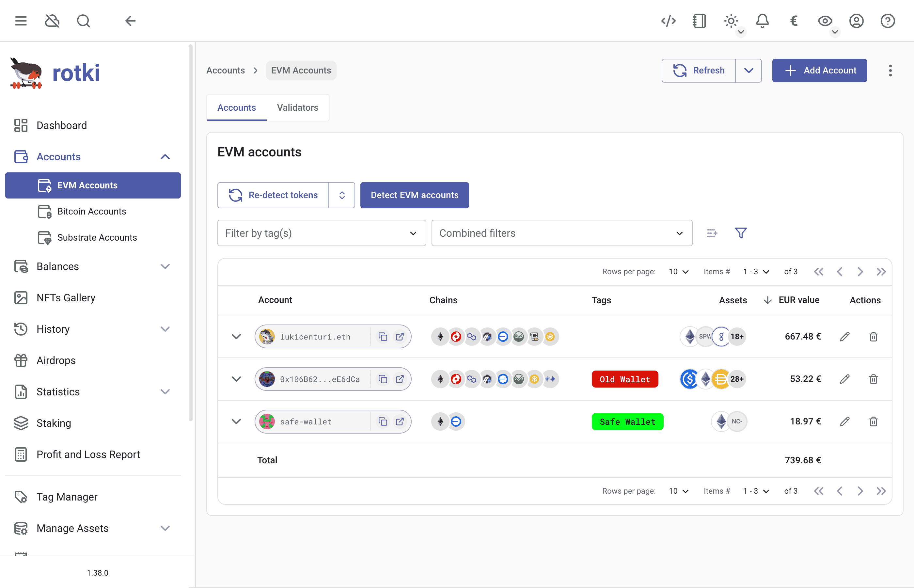Open notifications bell
914x588 pixels.
point(763,21)
